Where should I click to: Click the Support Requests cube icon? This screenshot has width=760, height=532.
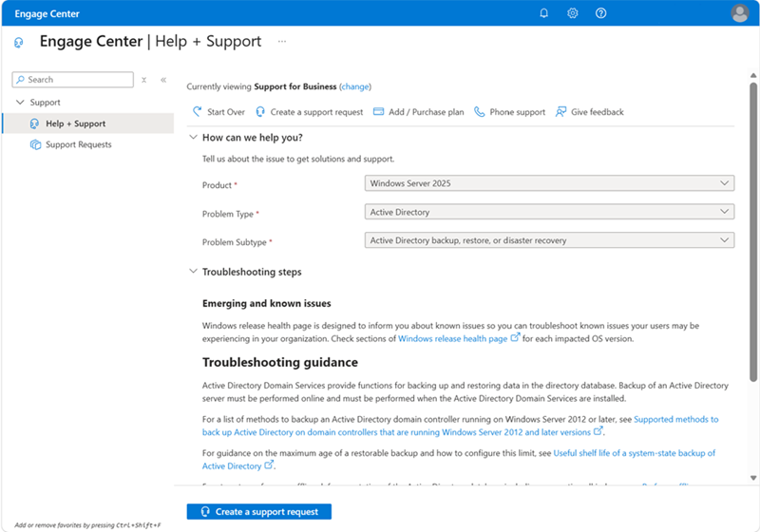pos(35,144)
